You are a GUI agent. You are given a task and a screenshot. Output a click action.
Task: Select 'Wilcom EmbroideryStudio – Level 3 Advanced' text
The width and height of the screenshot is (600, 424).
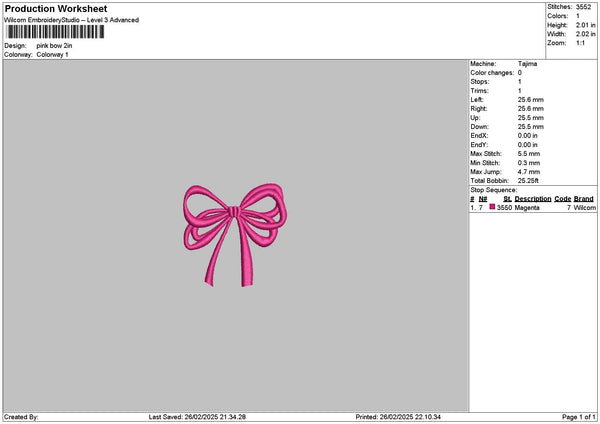tap(72, 20)
